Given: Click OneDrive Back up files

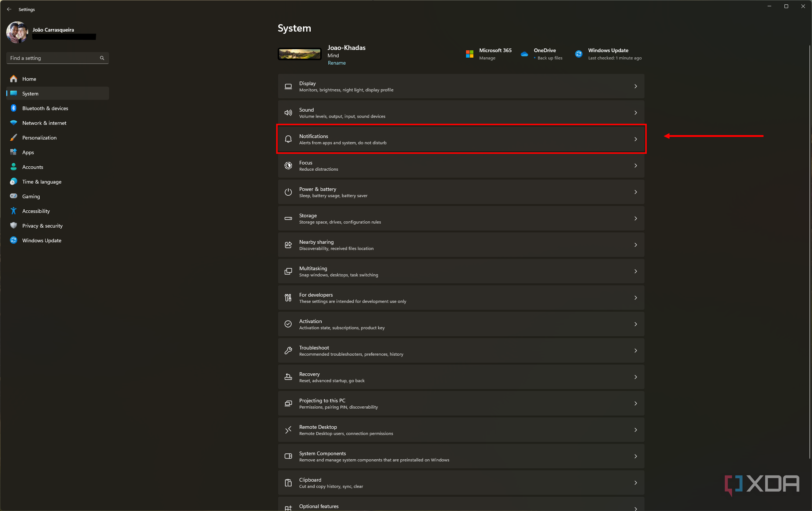Looking at the screenshot, I should point(550,58).
